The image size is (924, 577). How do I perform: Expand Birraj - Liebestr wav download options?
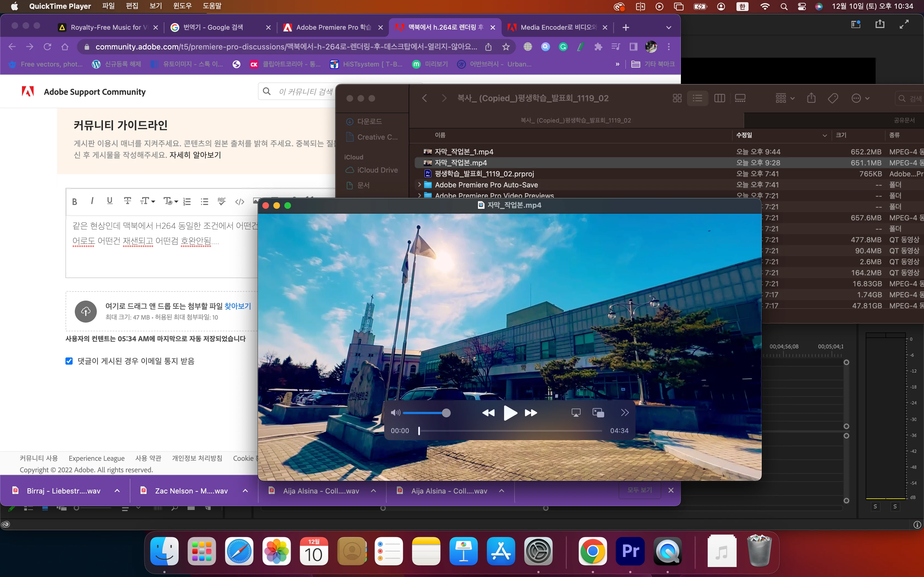click(x=117, y=491)
